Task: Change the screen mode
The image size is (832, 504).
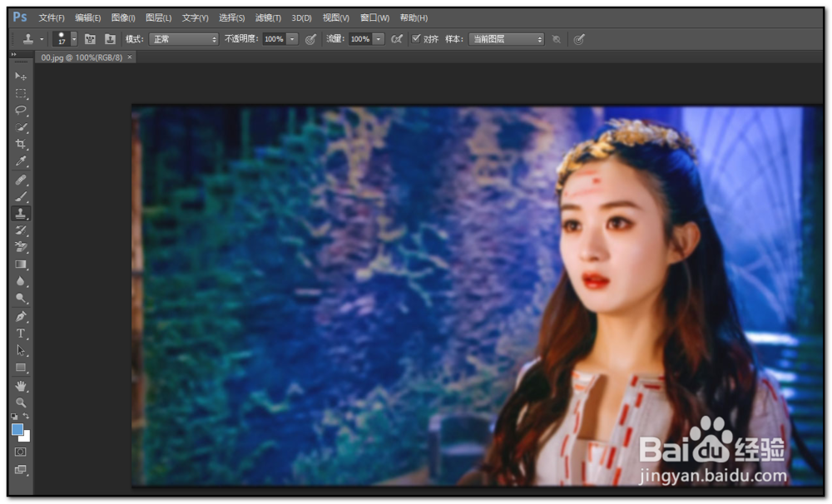Action: tap(21, 470)
